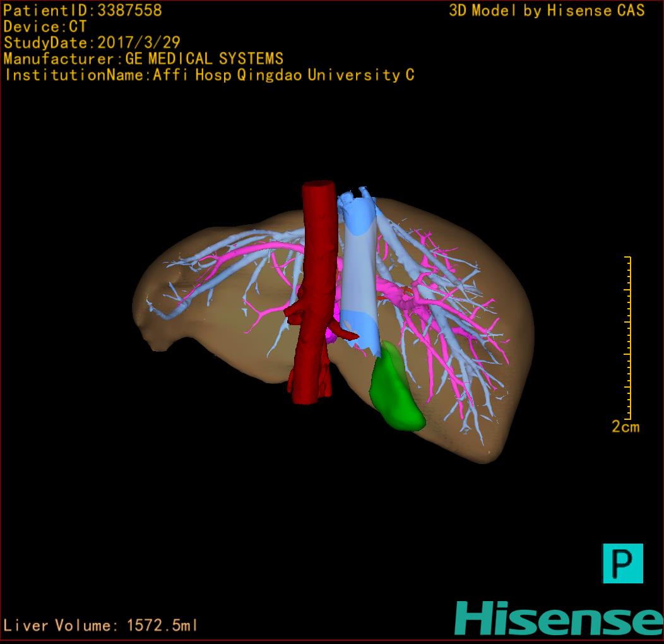The height and width of the screenshot is (644, 664).
Task: Click the yellow vertical scale ruler
Action: pyautogui.click(x=628, y=338)
